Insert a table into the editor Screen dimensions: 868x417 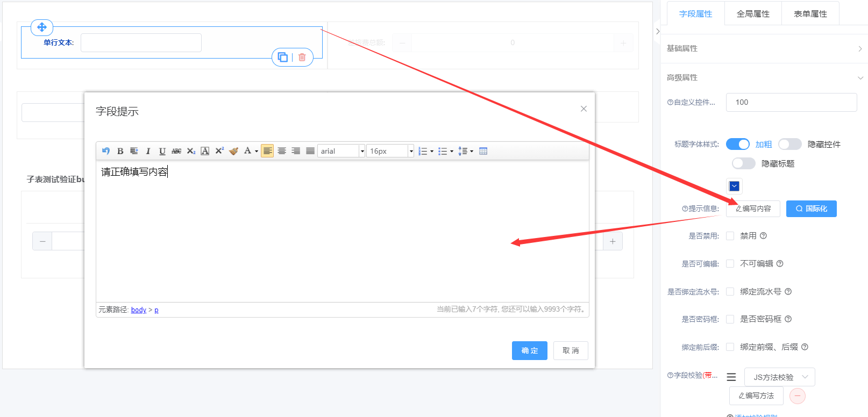(x=483, y=151)
